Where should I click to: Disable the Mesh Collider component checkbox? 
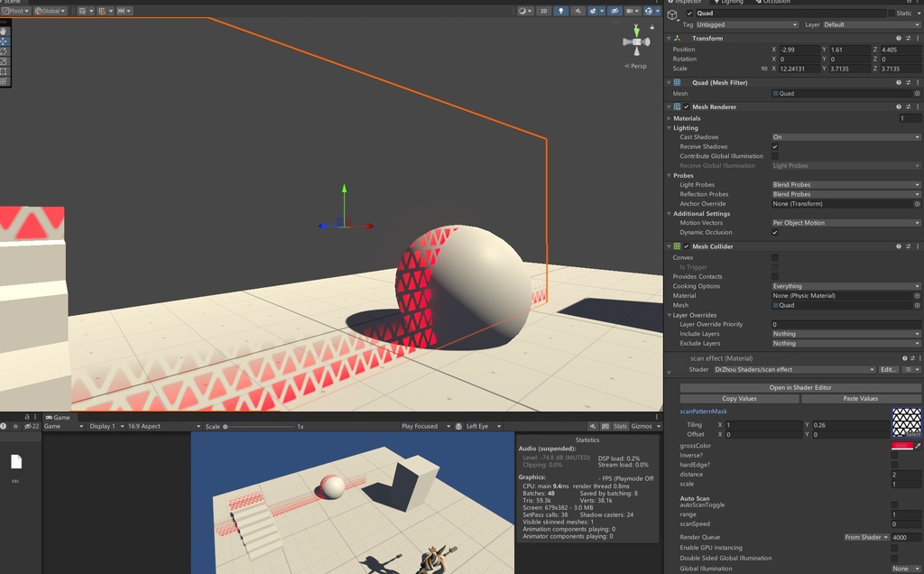[687, 246]
